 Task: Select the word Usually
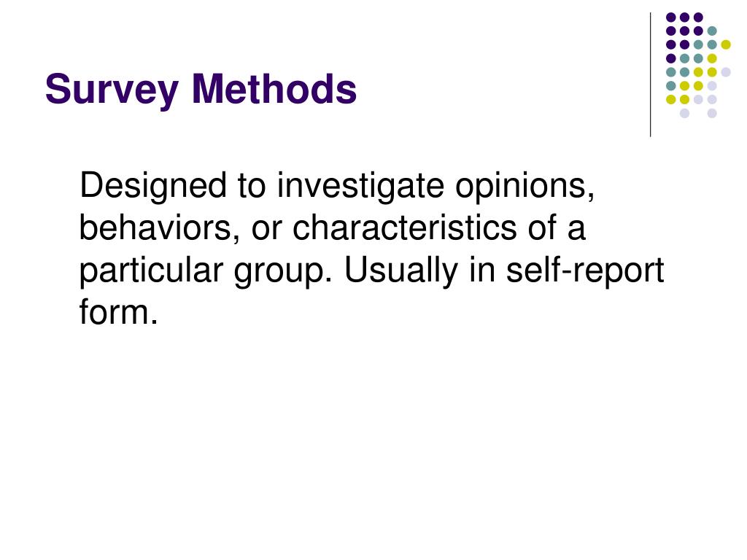400,271
